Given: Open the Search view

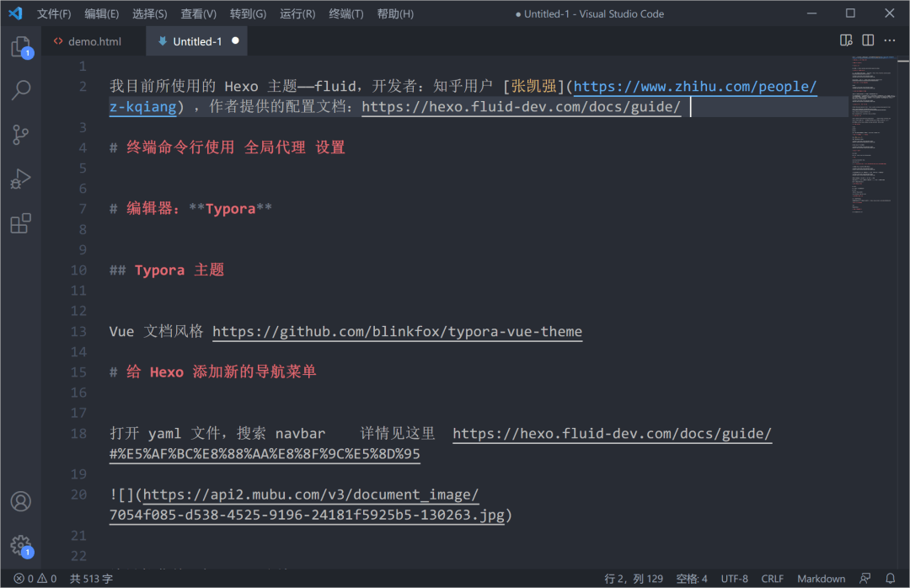Looking at the screenshot, I should (21, 90).
